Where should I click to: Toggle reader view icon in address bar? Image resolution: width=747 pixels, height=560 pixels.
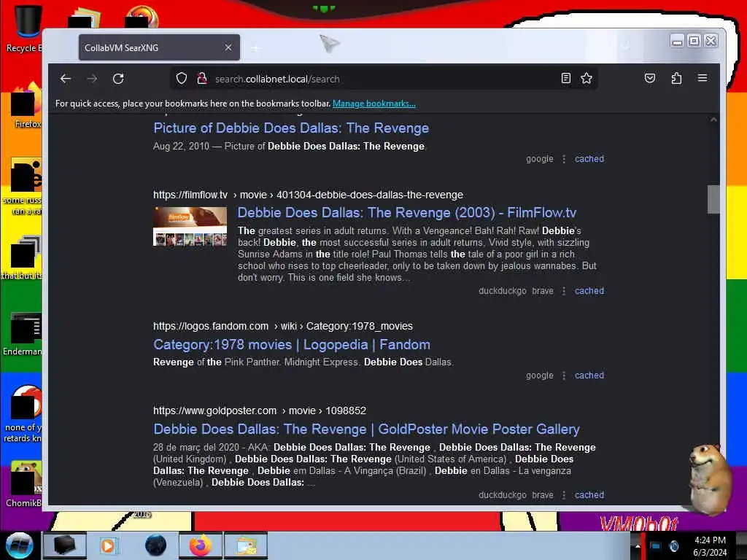565,78
